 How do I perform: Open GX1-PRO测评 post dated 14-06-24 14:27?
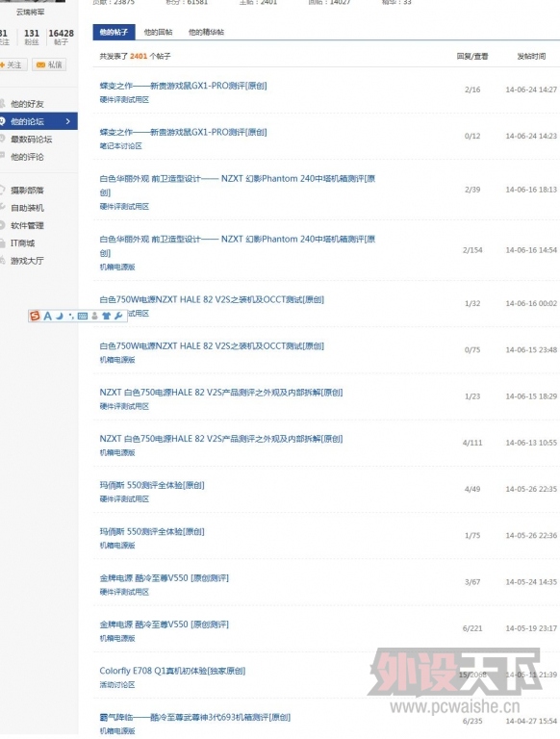click(183, 86)
